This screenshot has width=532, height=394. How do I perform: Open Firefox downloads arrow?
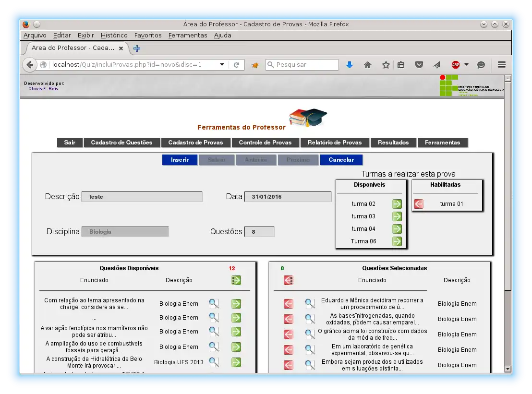(350, 65)
